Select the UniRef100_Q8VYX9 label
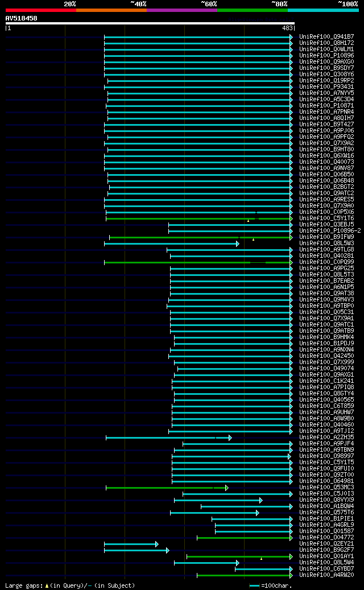The image size is (364, 590). tap(326, 500)
